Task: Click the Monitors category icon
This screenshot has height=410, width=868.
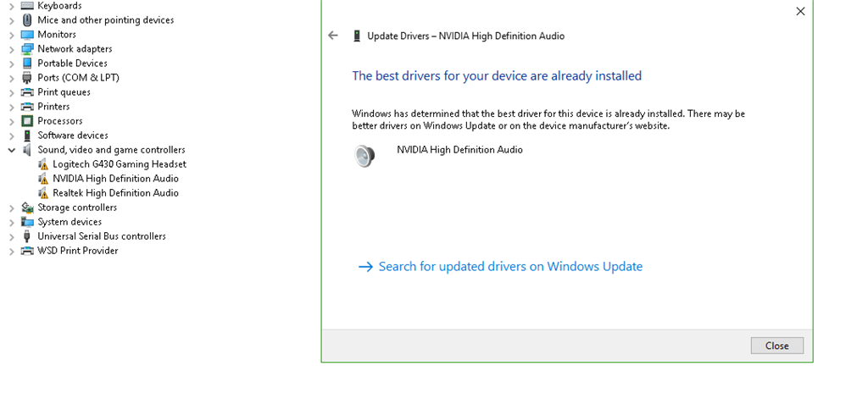Action: pos(27,34)
